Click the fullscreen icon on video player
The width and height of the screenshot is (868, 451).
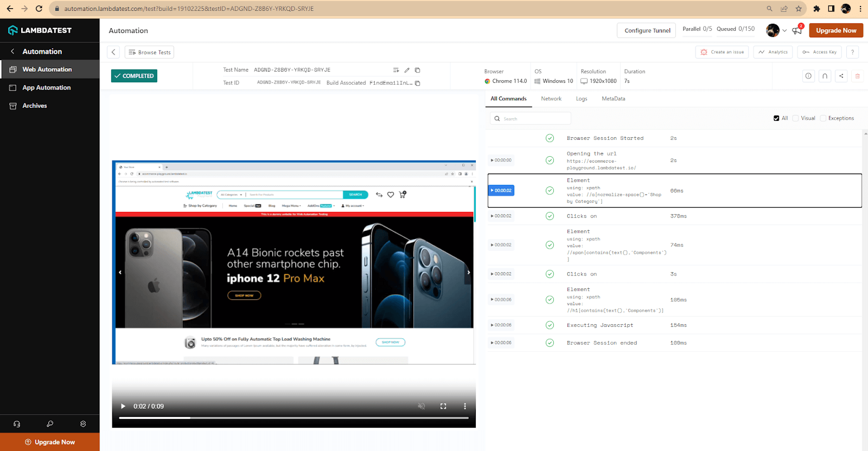click(443, 406)
